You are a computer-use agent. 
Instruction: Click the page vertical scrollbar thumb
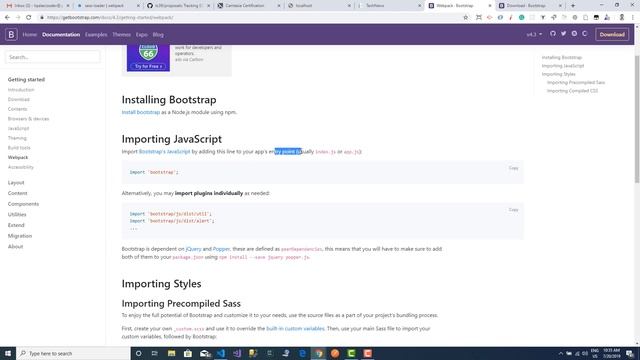(x=637, y=118)
